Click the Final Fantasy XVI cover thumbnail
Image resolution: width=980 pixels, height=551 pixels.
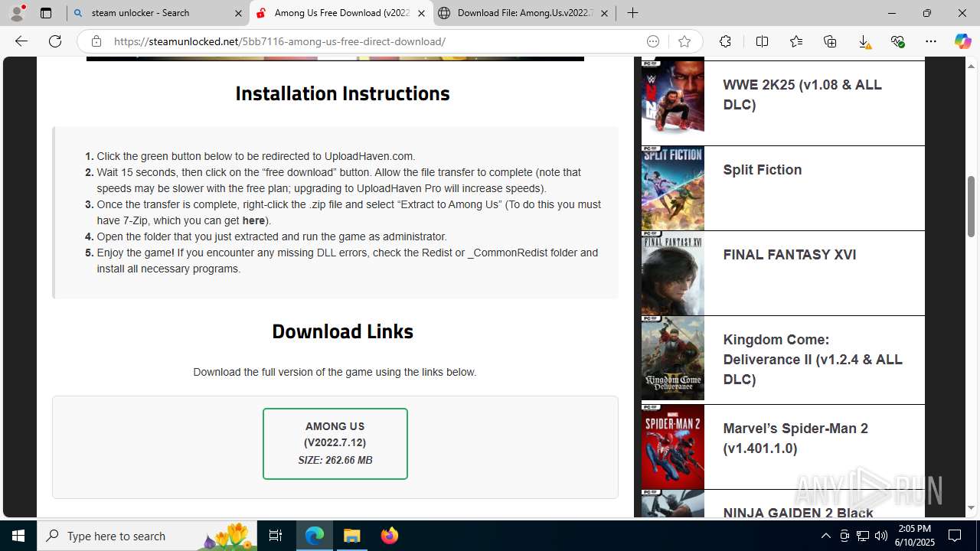point(673,273)
